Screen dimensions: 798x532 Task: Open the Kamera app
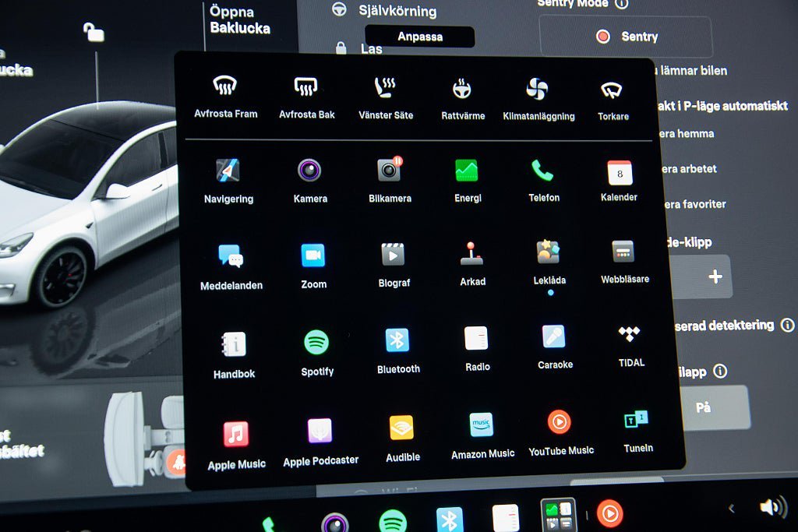pyautogui.click(x=310, y=181)
